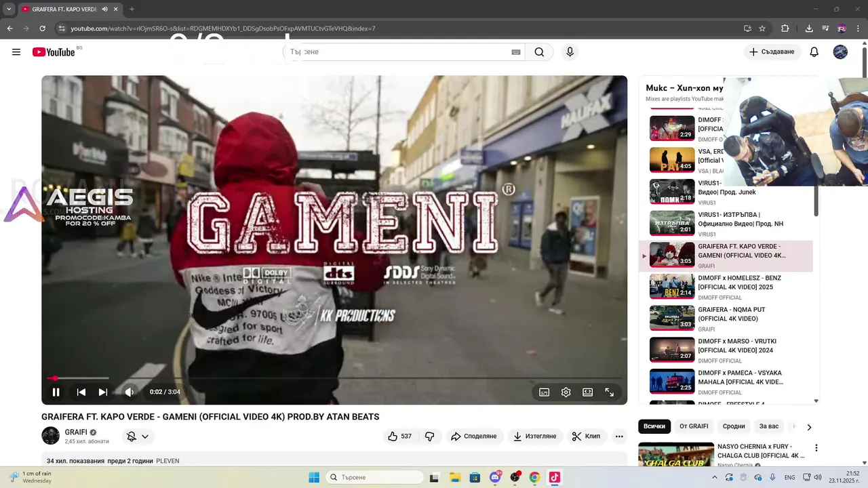Open the subscription notification bell dropdown
This screenshot has height=488, width=868.
coord(138,436)
